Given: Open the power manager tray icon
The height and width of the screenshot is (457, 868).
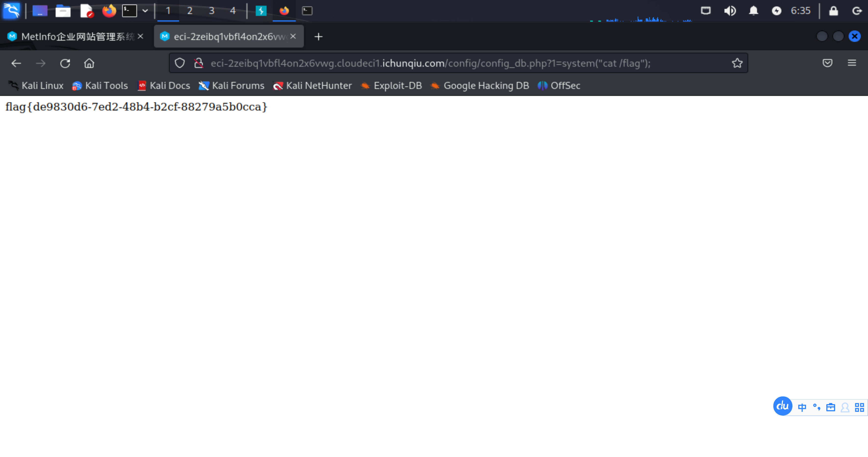Looking at the screenshot, I should click(776, 11).
